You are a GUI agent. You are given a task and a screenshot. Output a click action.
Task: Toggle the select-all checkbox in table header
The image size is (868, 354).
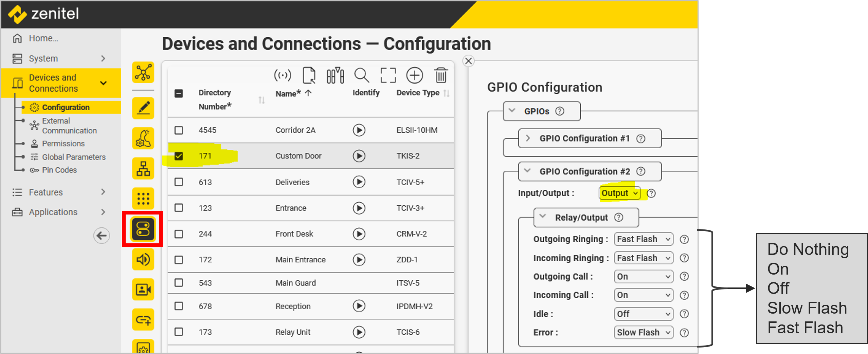pyautogui.click(x=179, y=93)
